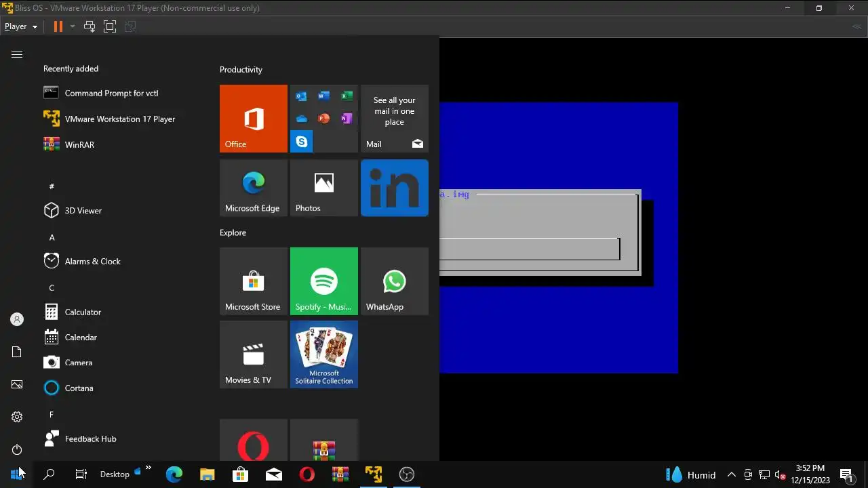Open the clock showing 3:52 PM
This screenshot has height=488, width=868.
coord(810,474)
